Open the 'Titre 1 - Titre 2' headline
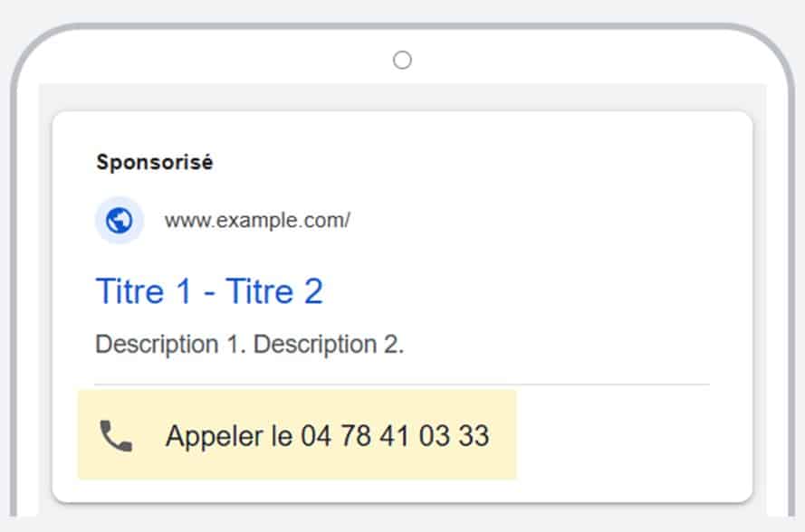 click(x=209, y=291)
